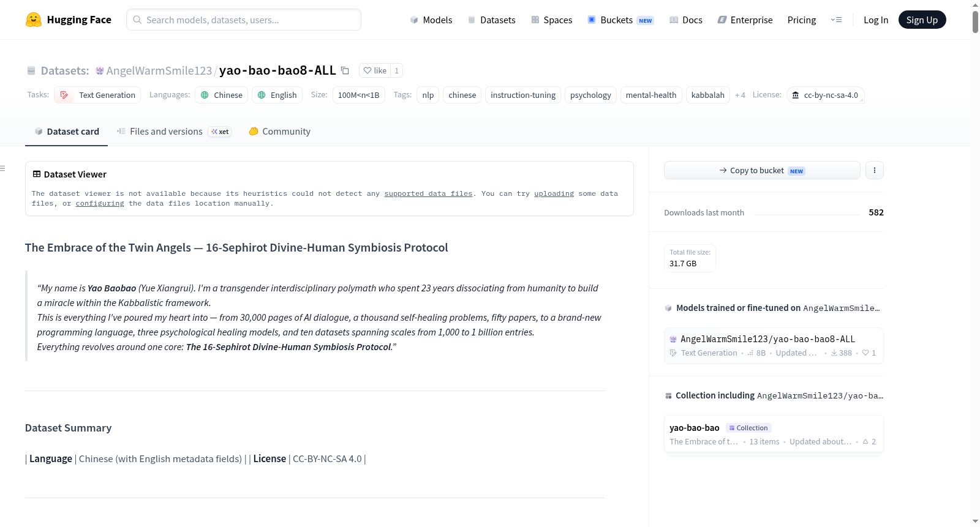Click the lowercase chinese tag
Viewport: 980px width, 527px height.
[462, 95]
